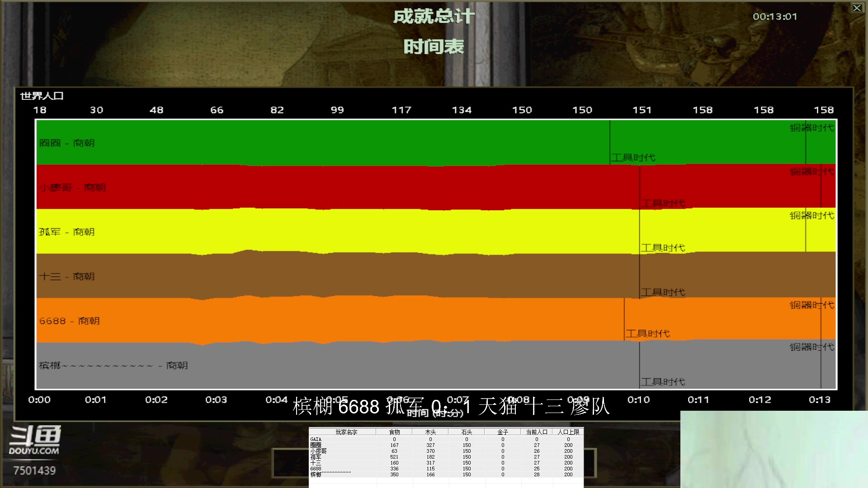Select 槟榔 name in resource table
Viewport: 868px width, 488px height.
[330, 474]
